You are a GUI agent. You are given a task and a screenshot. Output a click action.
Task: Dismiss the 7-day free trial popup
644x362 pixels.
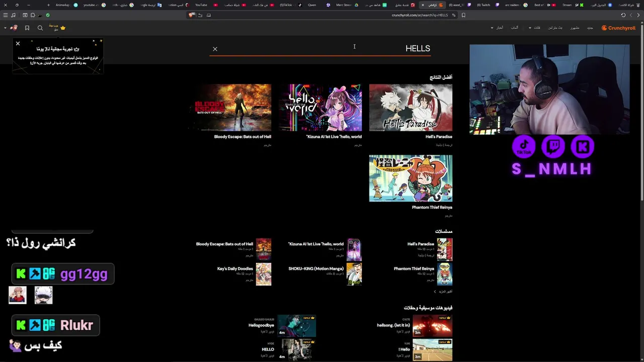(x=18, y=43)
